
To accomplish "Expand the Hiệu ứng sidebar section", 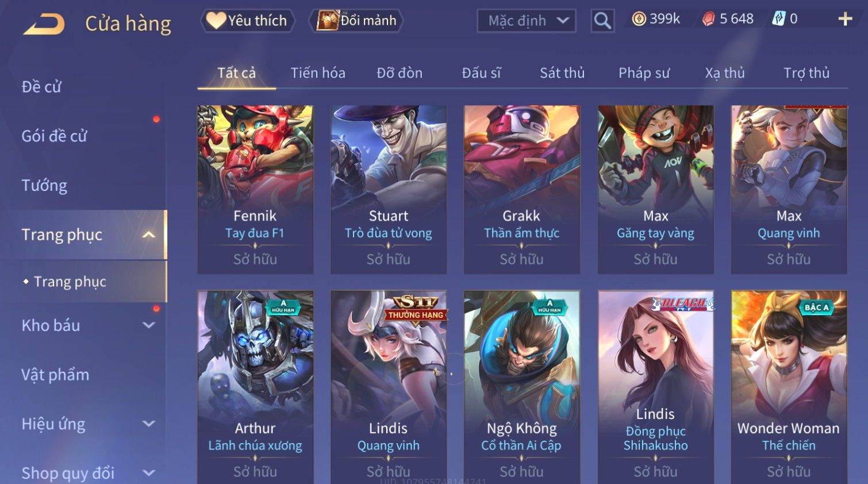I will tap(148, 424).
